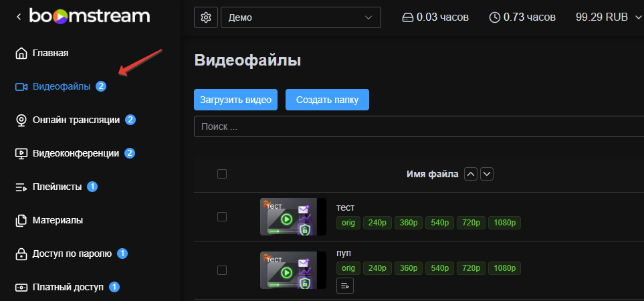
Task: Click 540p quality tag of тест
Action: [x=440, y=223]
